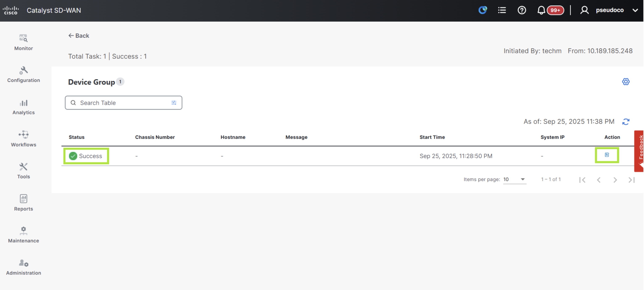644x290 pixels.
Task: Click into the Search Table field
Action: [x=123, y=102]
